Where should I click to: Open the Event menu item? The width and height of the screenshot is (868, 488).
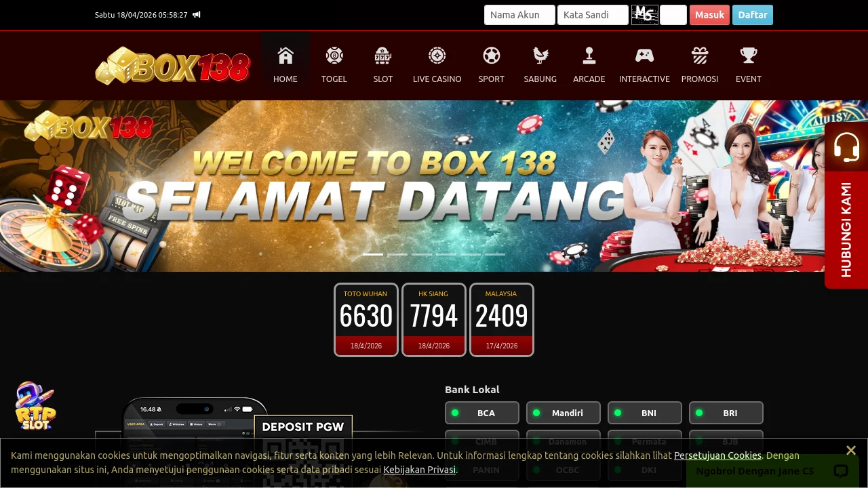tap(748, 66)
